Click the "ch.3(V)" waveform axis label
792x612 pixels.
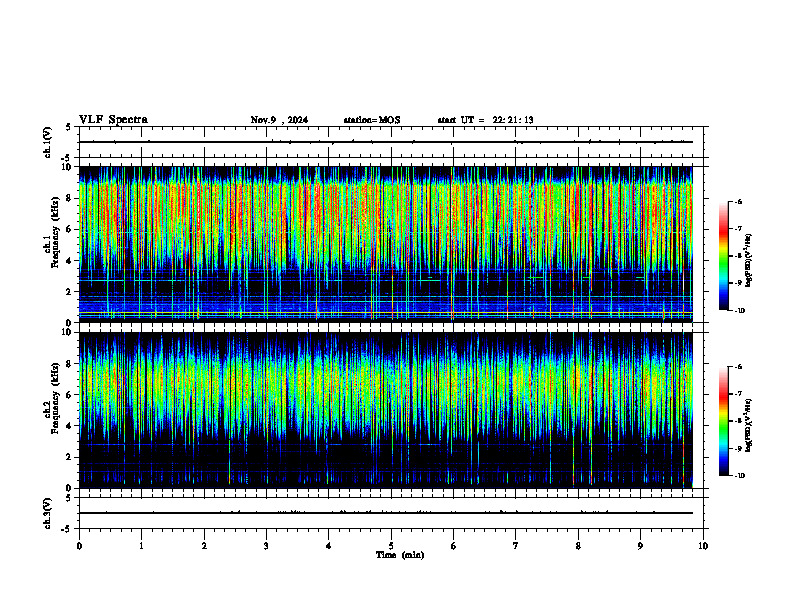(48, 513)
